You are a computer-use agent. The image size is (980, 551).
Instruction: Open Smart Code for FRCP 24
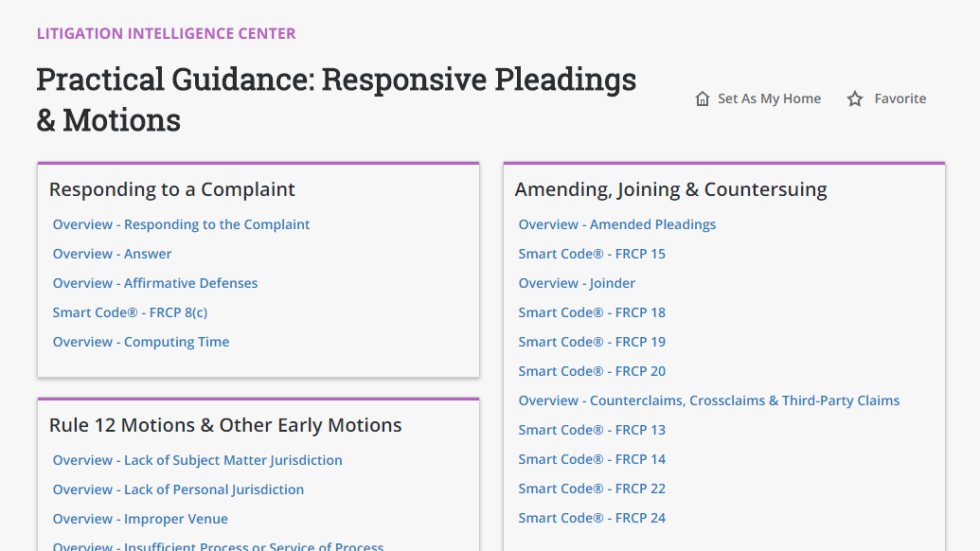pos(592,518)
